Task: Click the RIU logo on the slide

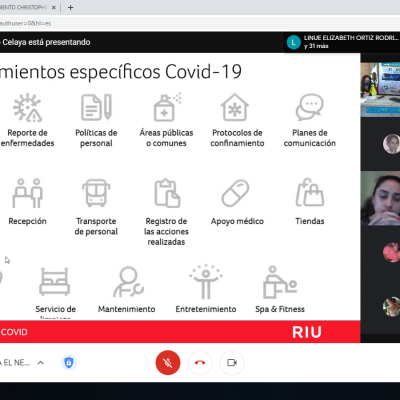Action: (307, 332)
